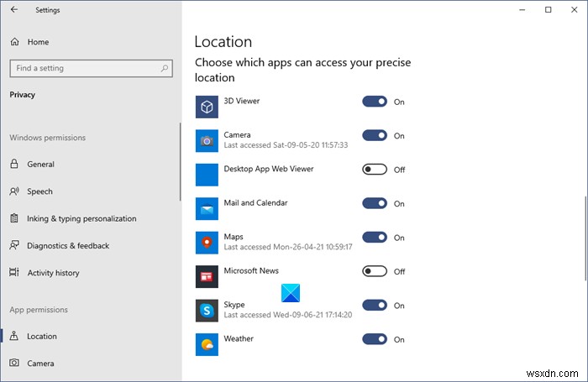This screenshot has height=382, width=588.
Task: Enable Desktop App Web Viewer location toggle
Action: pos(375,170)
